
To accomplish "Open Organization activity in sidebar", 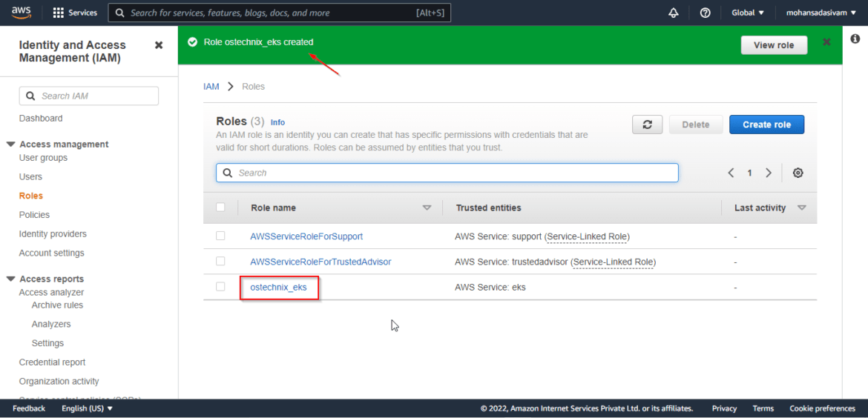I will (59, 381).
